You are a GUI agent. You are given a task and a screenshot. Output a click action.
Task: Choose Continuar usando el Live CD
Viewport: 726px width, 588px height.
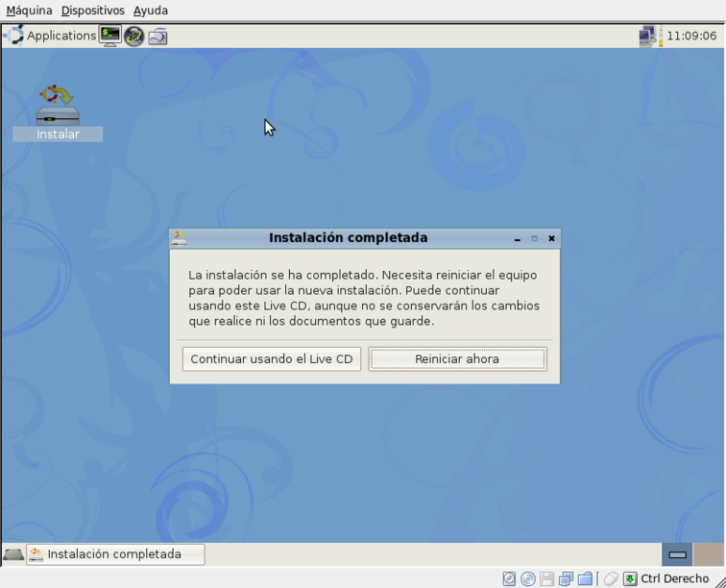pos(272,359)
